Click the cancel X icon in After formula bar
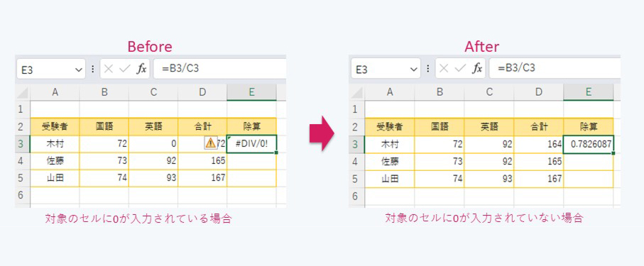Image resolution: width=644 pixels, height=266 pixels. [444, 69]
